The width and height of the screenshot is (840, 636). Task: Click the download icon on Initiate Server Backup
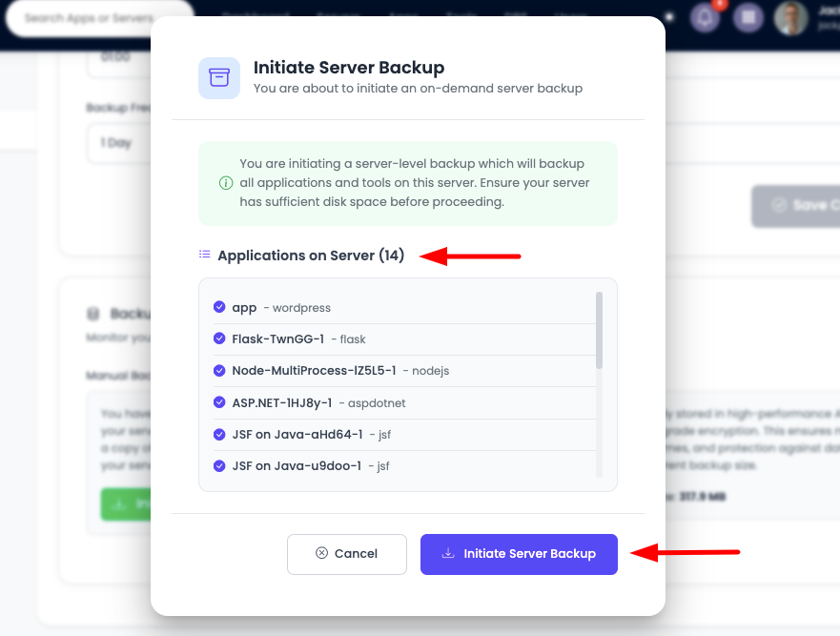(448, 554)
